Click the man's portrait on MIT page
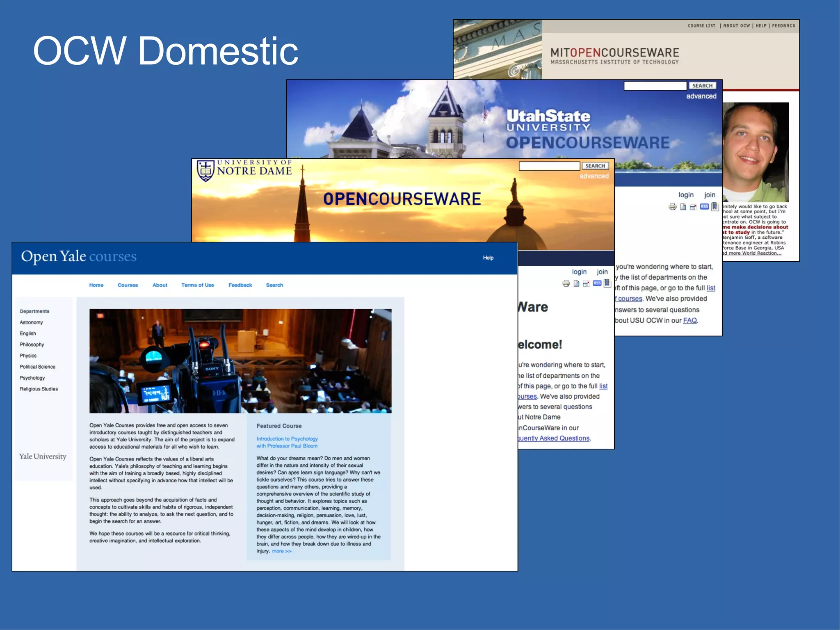The height and width of the screenshot is (630, 840). (x=756, y=152)
